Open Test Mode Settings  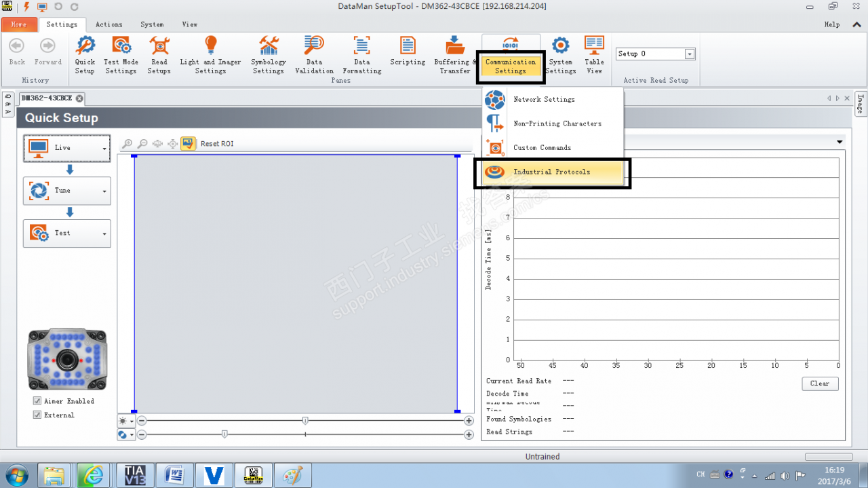pyautogui.click(x=121, y=55)
